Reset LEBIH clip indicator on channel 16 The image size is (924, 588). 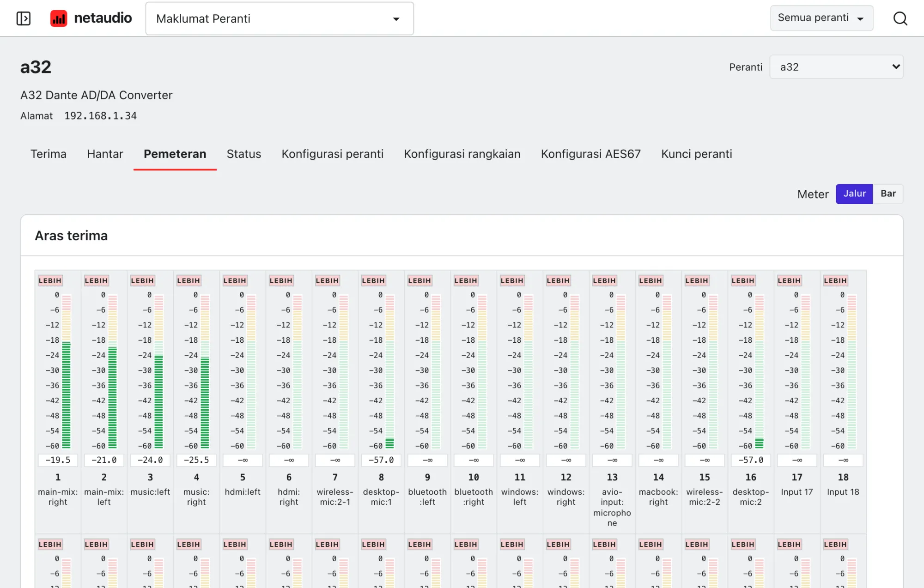pyautogui.click(x=743, y=280)
